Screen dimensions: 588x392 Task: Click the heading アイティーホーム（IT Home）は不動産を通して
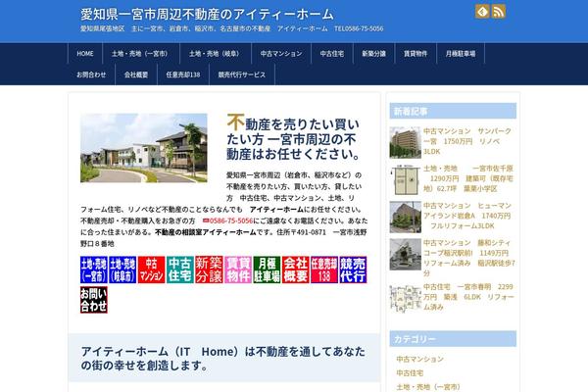coord(223,358)
